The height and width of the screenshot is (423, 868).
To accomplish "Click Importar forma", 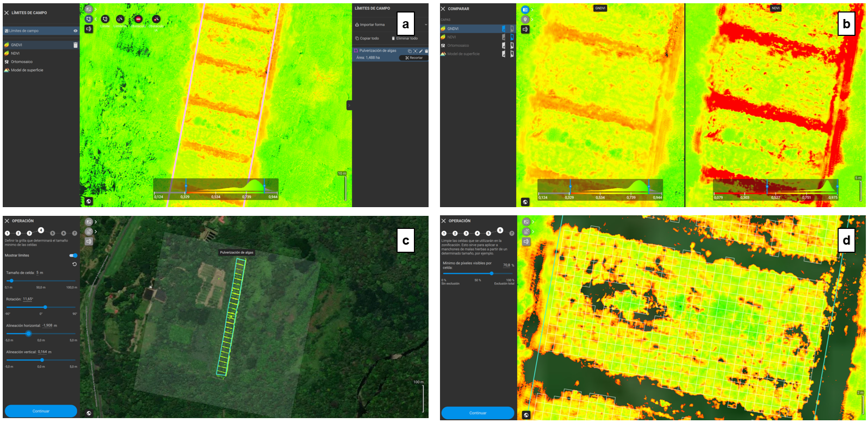I will (x=370, y=24).
